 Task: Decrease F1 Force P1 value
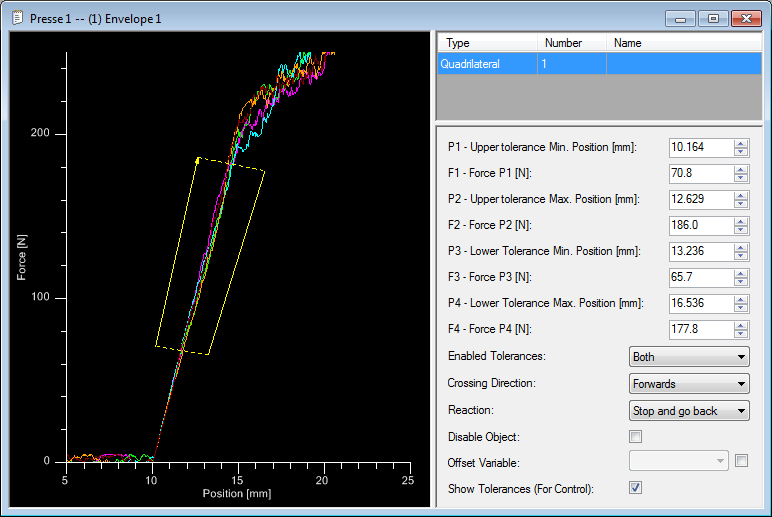click(x=740, y=178)
